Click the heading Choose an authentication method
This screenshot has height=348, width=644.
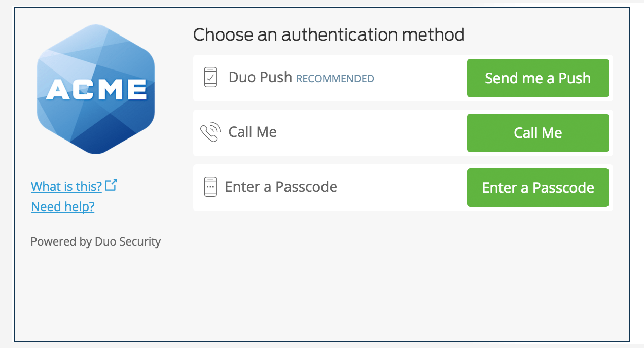329,34
